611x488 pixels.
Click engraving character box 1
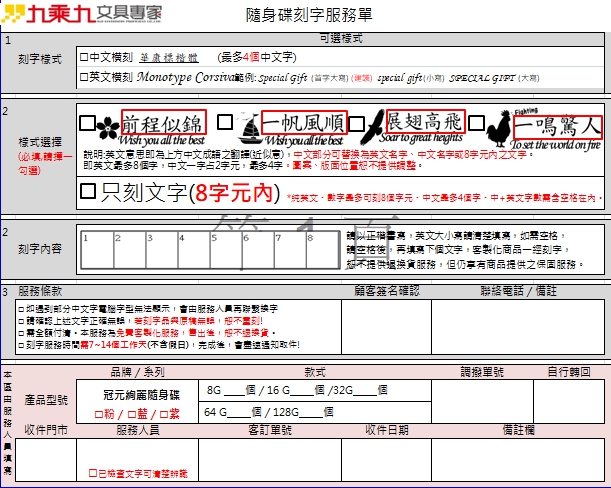click(x=97, y=250)
